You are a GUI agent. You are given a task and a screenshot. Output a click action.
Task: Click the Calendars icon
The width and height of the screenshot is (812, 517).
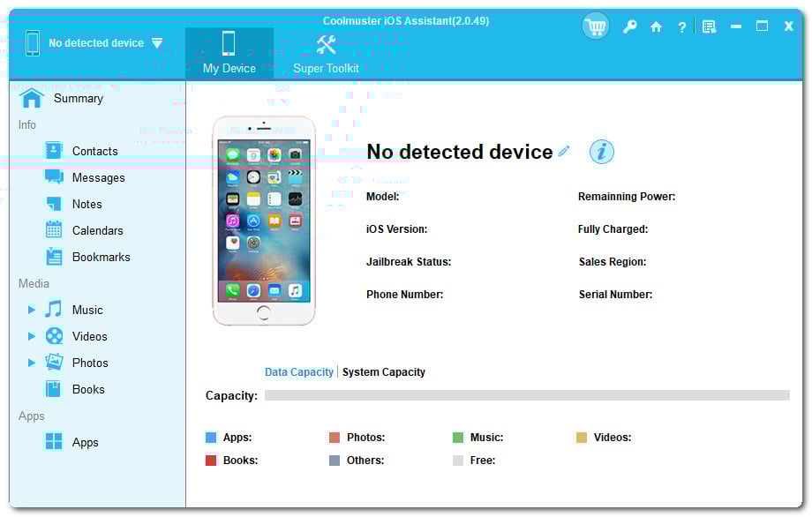(54, 229)
